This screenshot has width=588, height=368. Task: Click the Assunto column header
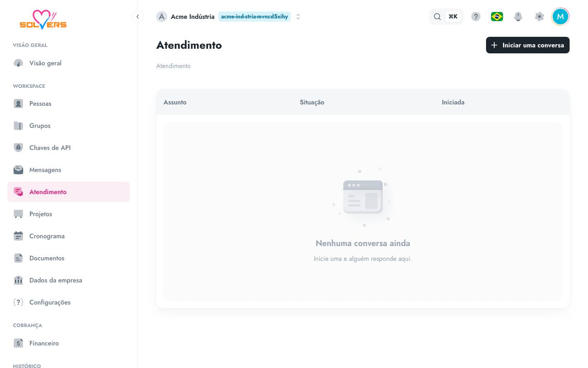click(x=175, y=102)
